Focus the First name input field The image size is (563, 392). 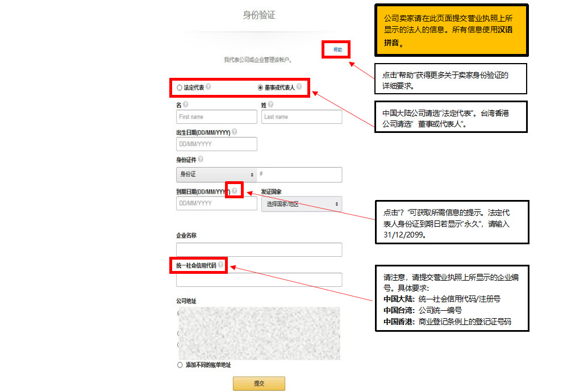point(216,117)
